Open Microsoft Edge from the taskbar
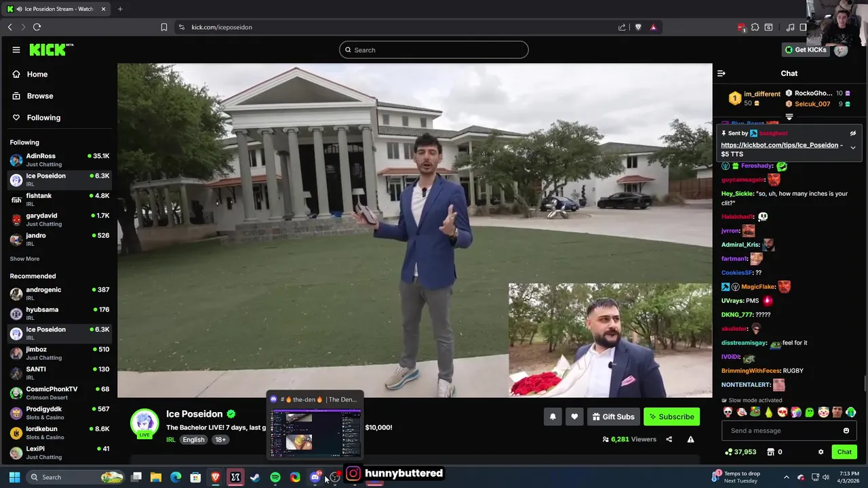The height and width of the screenshot is (488, 868). [176, 477]
